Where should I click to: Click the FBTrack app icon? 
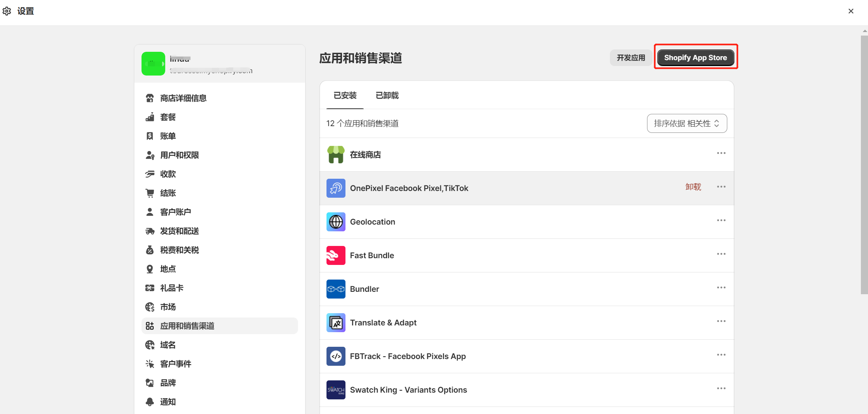point(336,356)
